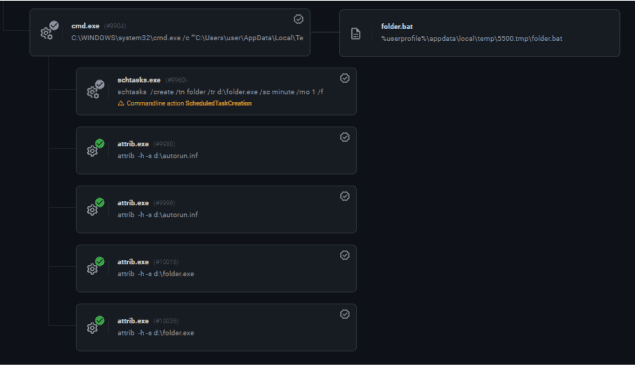This screenshot has height=365, width=635.
Task: Toggle check circle on attrib.exe #9980 card
Action: click(x=345, y=137)
